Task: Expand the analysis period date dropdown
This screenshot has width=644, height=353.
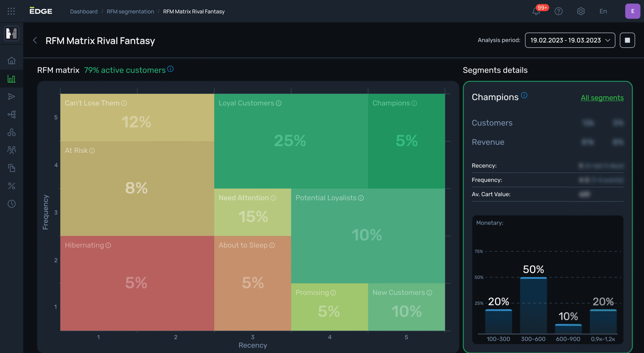Action: pos(570,40)
